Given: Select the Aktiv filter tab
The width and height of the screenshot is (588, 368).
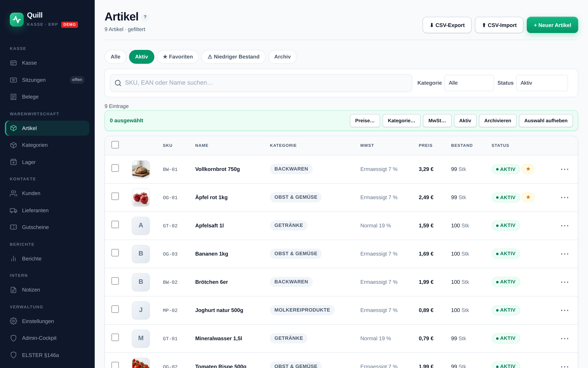Looking at the screenshot, I should [x=141, y=57].
